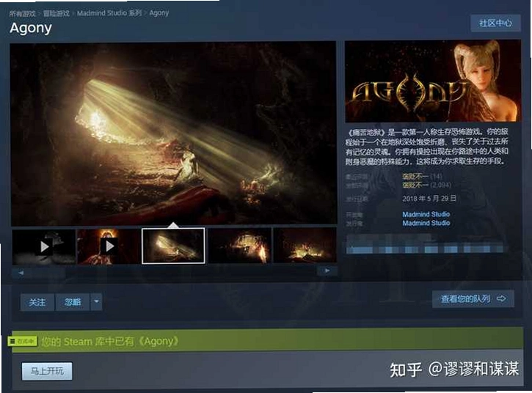Select the fifth screenshot thumbnail with fire
Image resolution: width=532 pixels, height=393 pixels.
point(305,245)
